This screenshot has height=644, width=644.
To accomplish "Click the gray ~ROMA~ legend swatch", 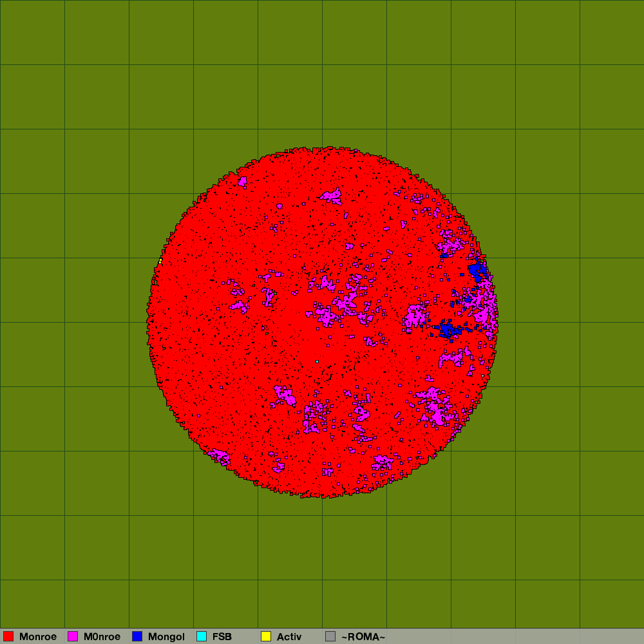I will click(330, 636).
